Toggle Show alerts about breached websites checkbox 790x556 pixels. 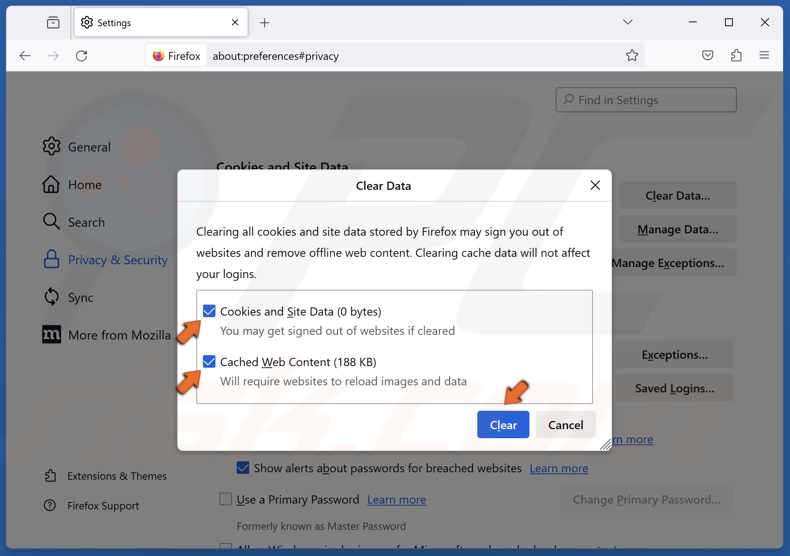click(x=243, y=468)
